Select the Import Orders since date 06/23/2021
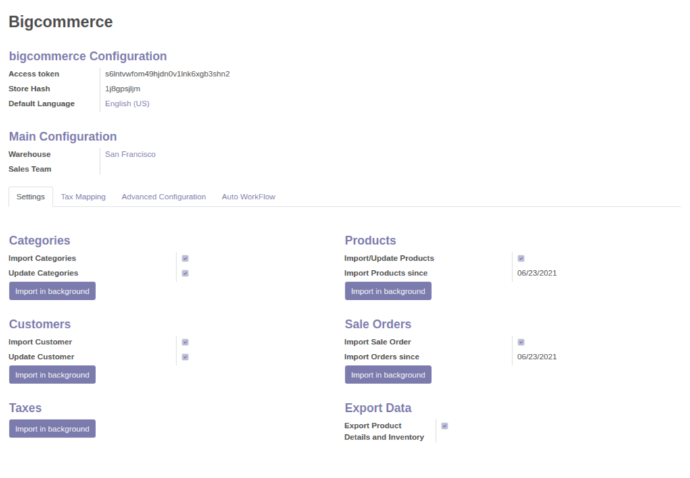Image resolution: width=690 pixels, height=478 pixels. point(537,357)
